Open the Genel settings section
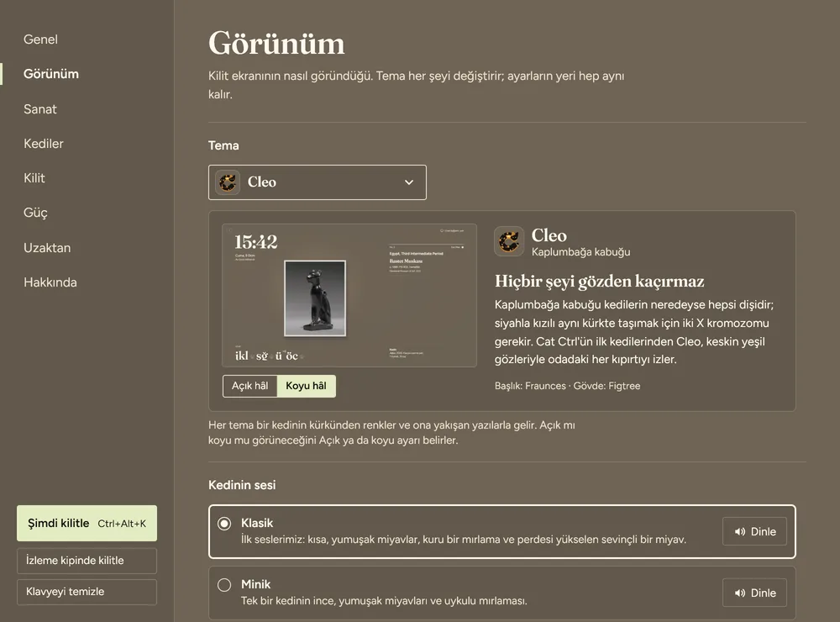This screenshot has width=840, height=622. 40,40
